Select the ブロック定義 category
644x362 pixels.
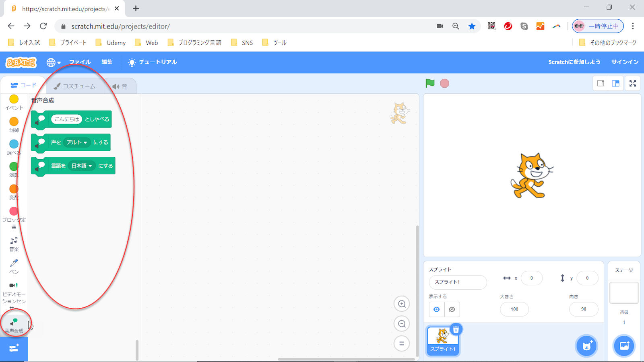coord(14,218)
